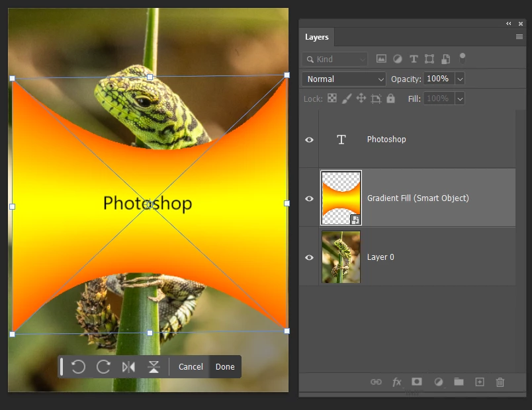Image resolution: width=532 pixels, height=410 pixels.
Task: Close the Layers panel
Action: pos(521,24)
